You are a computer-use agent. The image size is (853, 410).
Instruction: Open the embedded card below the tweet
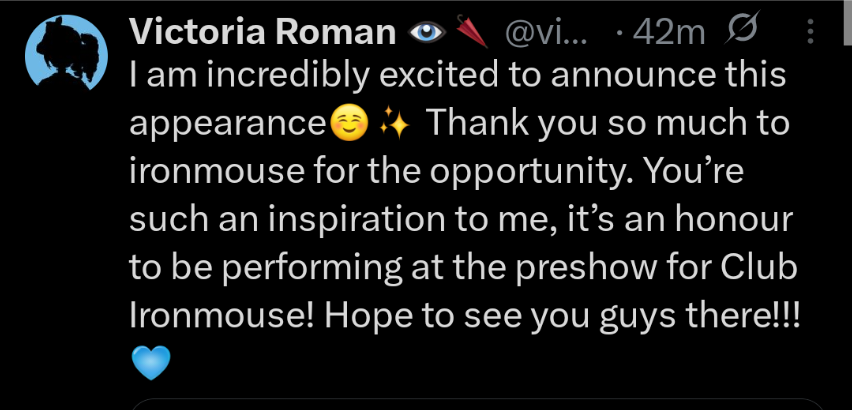(x=480, y=404)
